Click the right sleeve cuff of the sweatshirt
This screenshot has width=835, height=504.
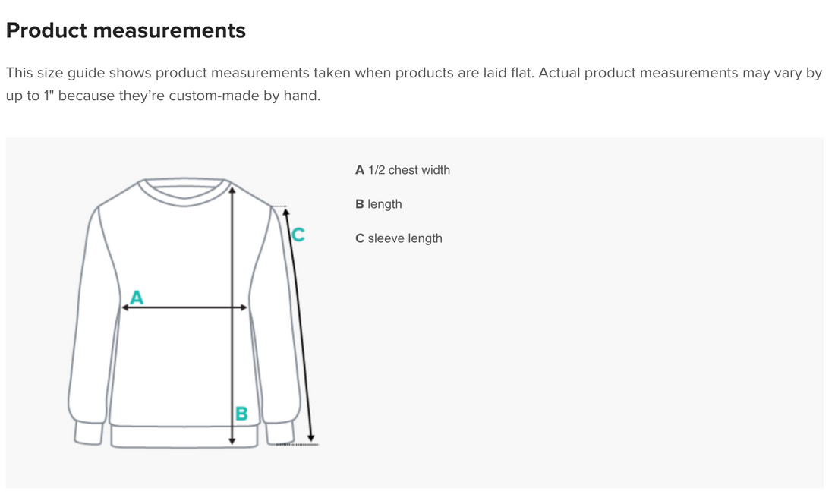[x=280, y=433]
